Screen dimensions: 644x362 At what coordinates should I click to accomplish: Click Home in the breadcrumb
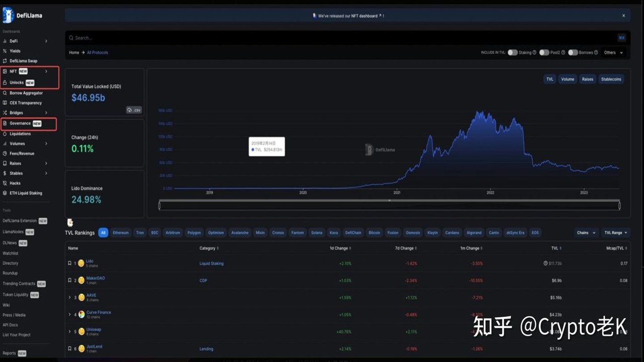[74, 52]
